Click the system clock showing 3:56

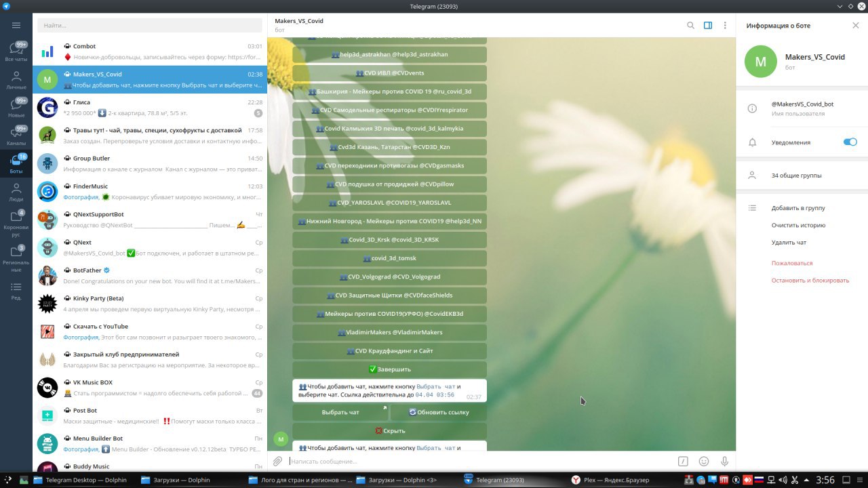[825, 480]
